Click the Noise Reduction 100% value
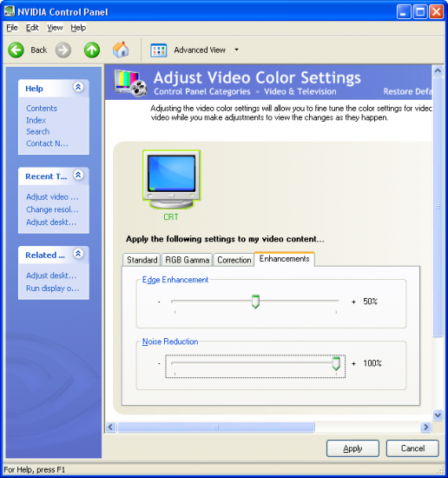448x478 pixels. (x=372, y=363)
